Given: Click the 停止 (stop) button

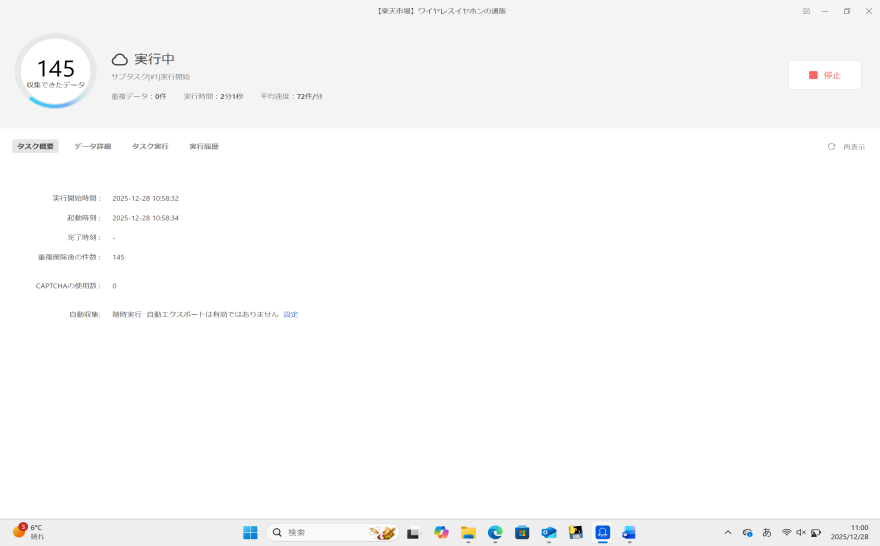Looking at the screenshot, I should (824, 75).
